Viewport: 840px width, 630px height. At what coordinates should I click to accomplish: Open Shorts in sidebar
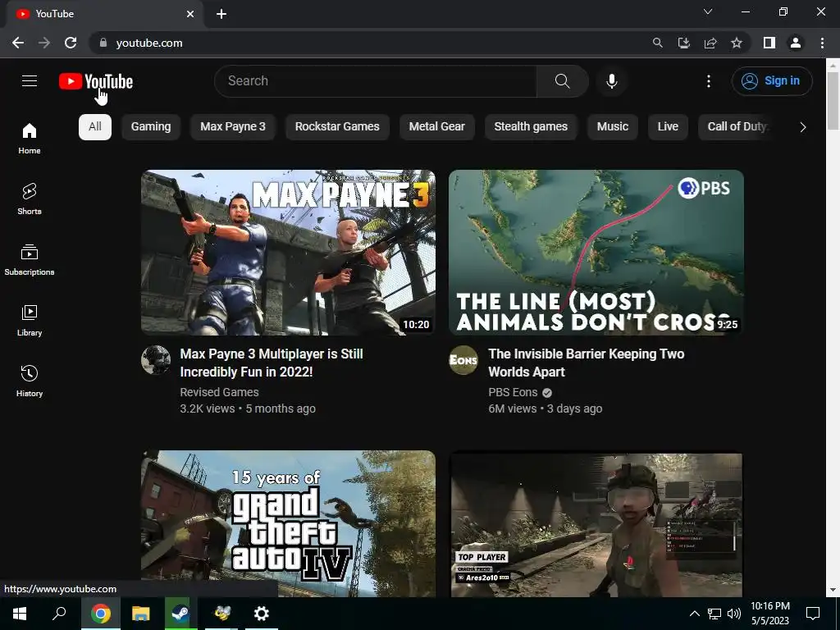tap(30, 199)
